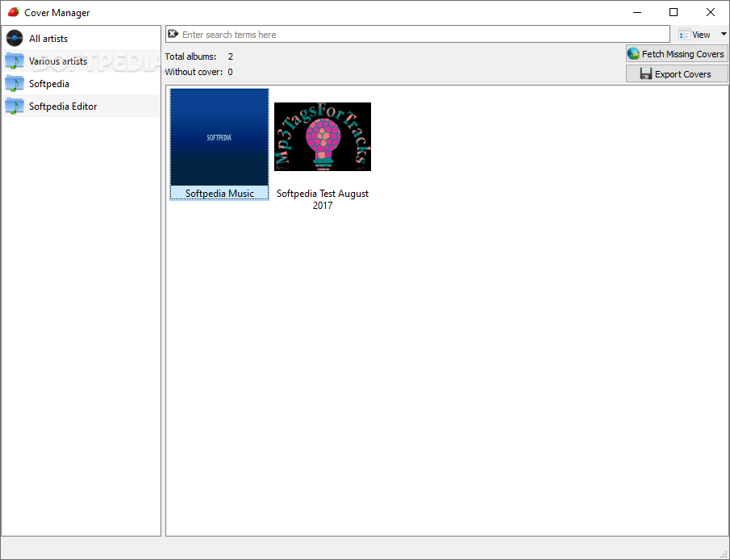Image resolution: width=730 pixels, height=560 pixels.
Task: Click the vinyl record icon beside All artists
Action: pyautogui.click(x=14, y=37)
